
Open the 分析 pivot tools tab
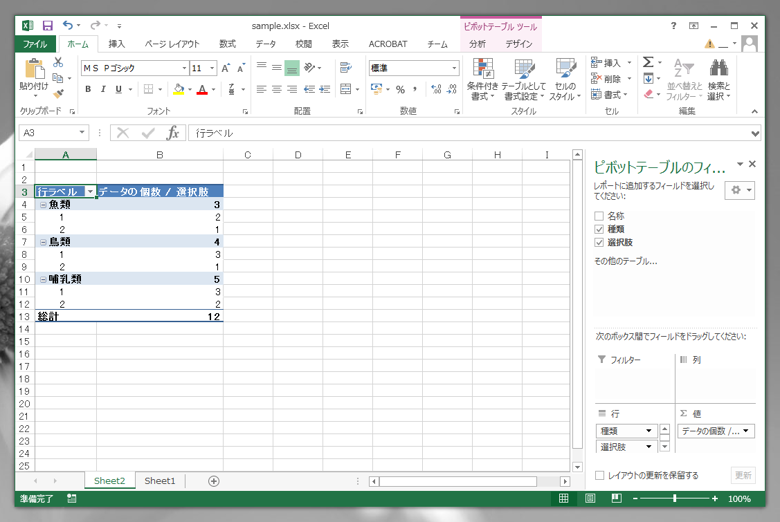point(477,44)
